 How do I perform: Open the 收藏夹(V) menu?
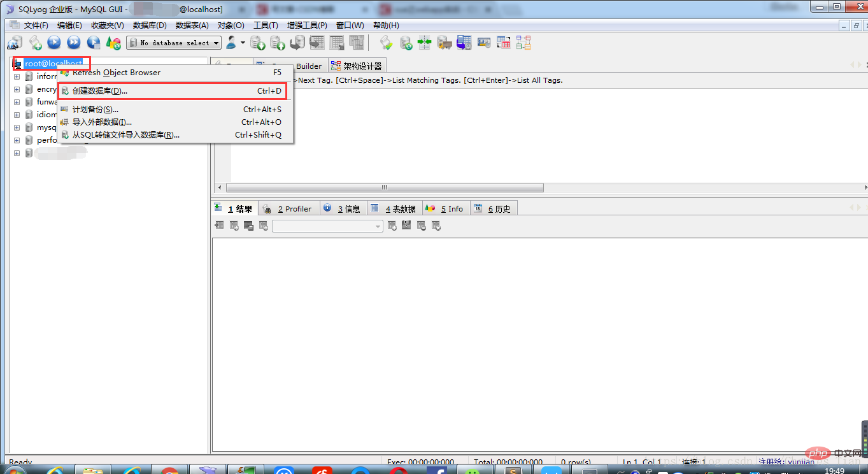coord(107,25)
